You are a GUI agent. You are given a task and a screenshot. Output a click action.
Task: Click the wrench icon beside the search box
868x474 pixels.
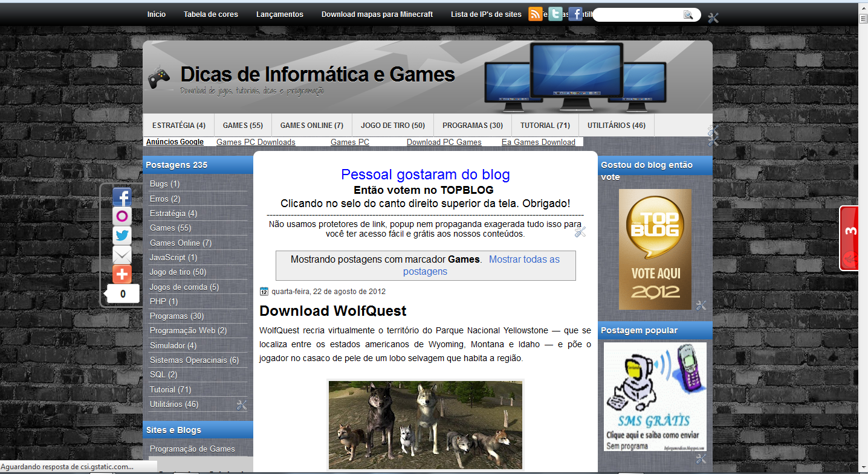(713, 18)
